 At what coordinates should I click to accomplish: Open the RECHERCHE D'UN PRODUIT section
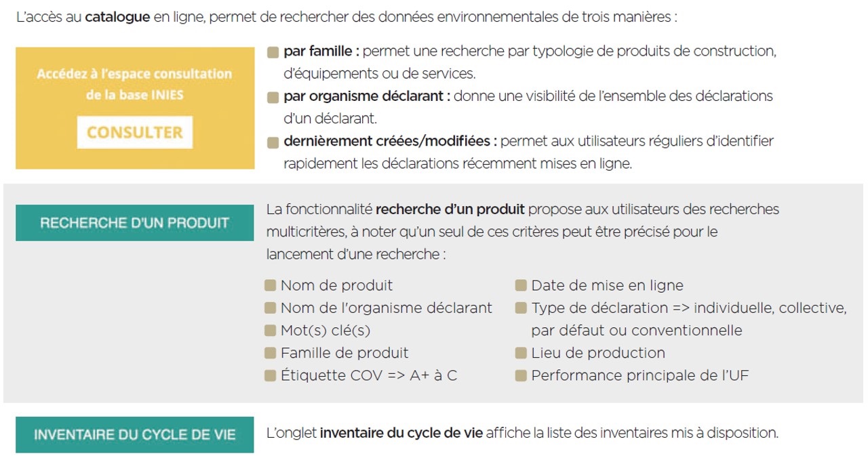pos(135,223)
